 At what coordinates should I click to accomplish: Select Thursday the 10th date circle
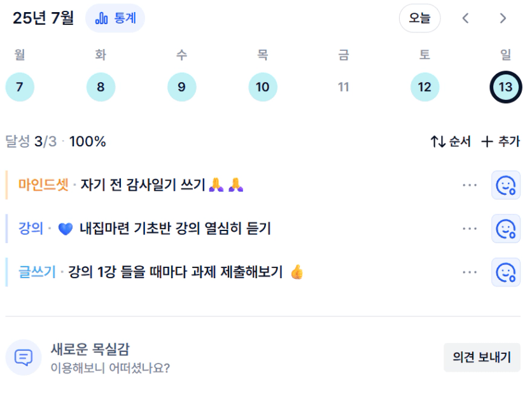(263, 87)
